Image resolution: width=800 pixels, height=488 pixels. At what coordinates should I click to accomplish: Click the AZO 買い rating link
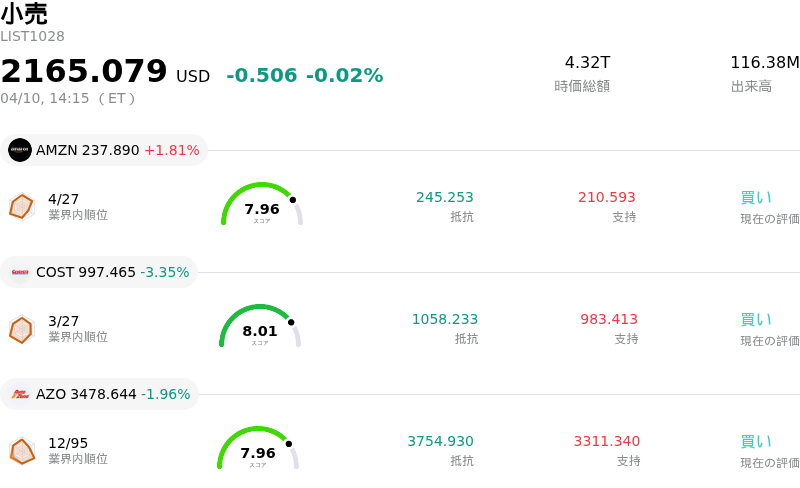pos(756,441)
